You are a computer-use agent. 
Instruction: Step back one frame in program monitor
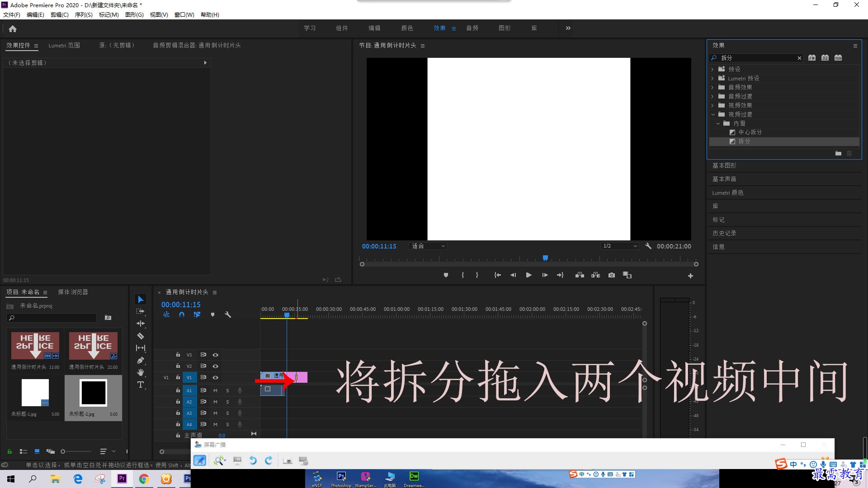point(513,275)
